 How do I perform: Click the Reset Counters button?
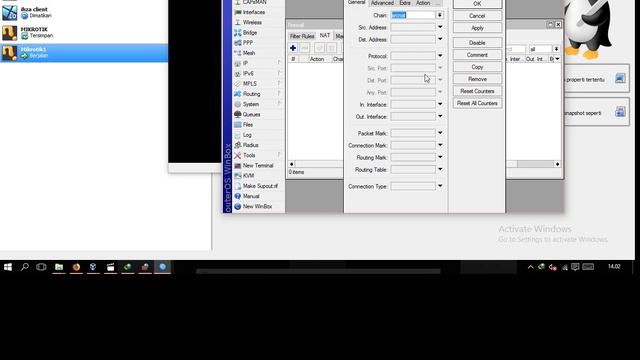point(477,91)
